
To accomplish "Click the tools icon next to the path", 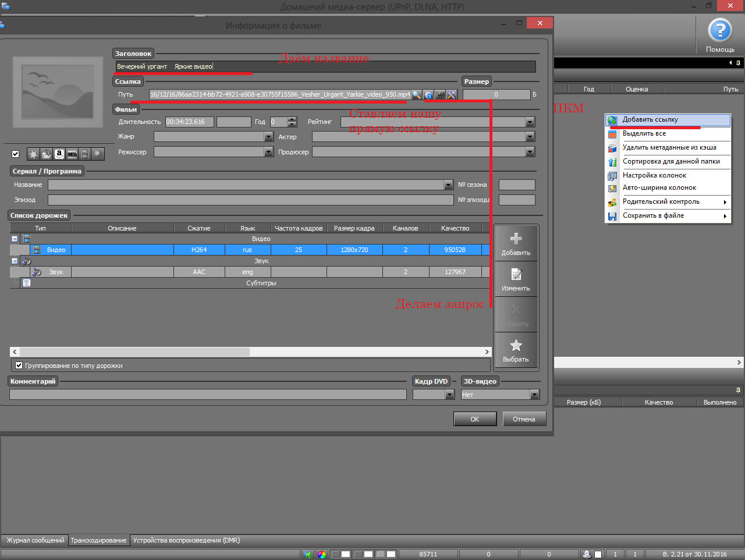I will coord(452,94).
